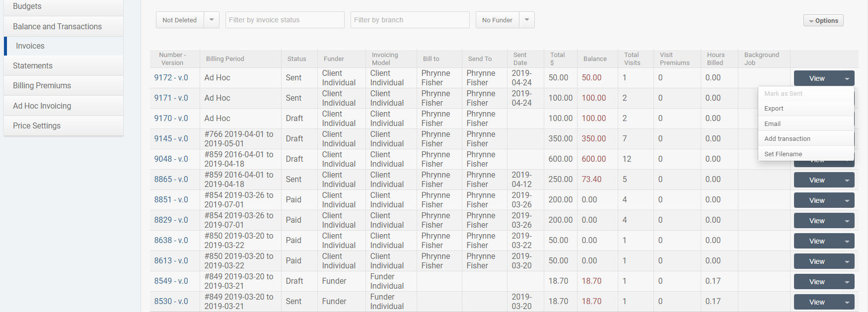This screenshot has width=868, height=312.
Task: Select Set Filename in the action menu
Action: click(783, 154)
